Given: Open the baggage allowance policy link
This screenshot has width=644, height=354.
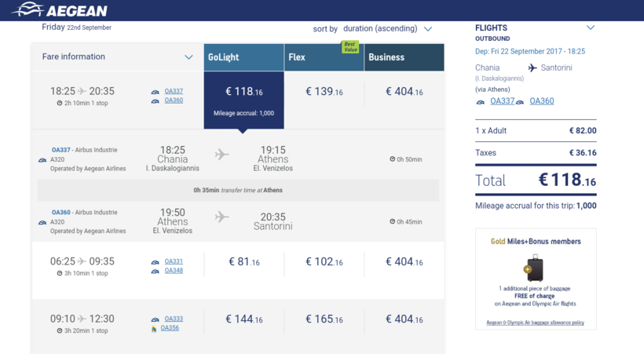Looking at the screenshot, I should 535,323.
